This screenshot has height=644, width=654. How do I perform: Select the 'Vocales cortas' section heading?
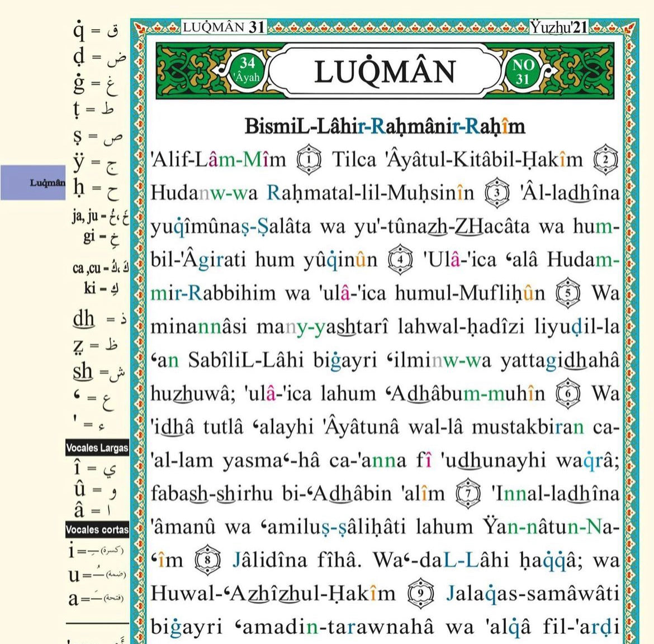point(97,529)
